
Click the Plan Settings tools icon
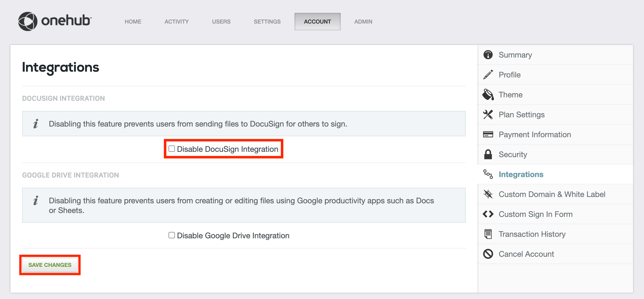(488, 115)
